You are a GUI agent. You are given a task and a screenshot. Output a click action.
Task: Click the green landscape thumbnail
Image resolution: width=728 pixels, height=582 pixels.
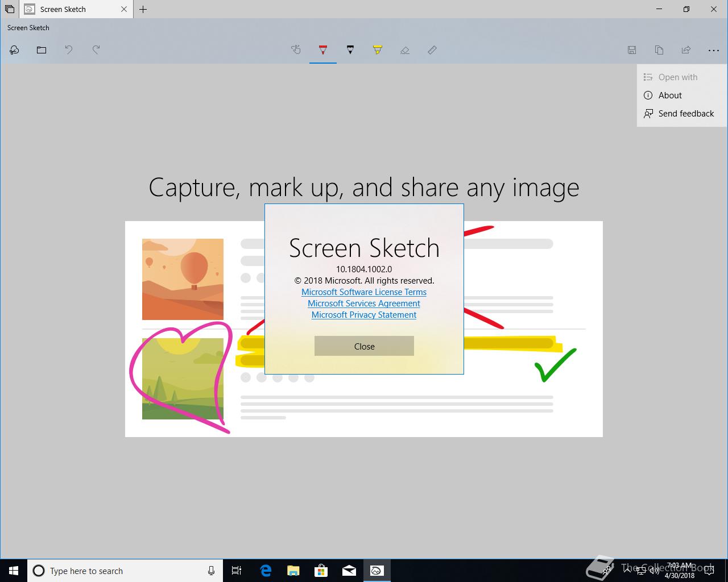click(183, 379)
